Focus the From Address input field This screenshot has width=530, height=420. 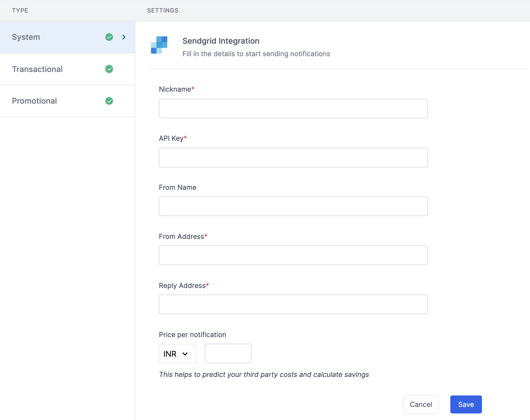click(x=293, y=255)
